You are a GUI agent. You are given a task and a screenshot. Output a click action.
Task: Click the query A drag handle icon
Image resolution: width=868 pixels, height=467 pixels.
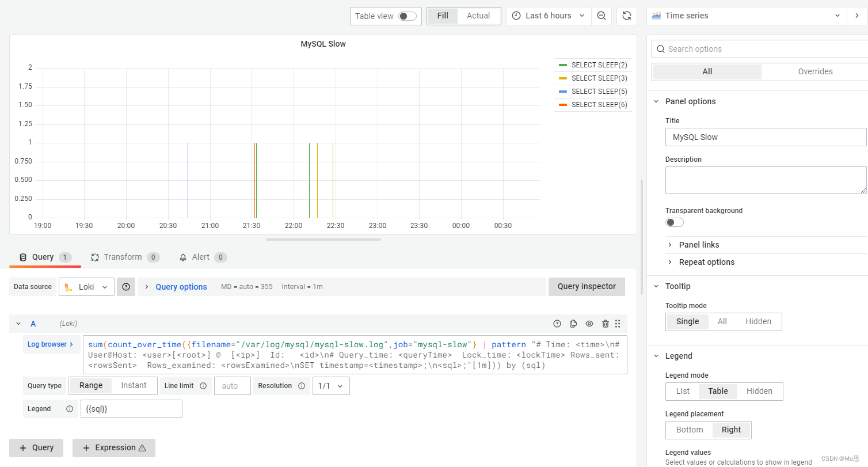pyautogui.click(x=618, y=324)
